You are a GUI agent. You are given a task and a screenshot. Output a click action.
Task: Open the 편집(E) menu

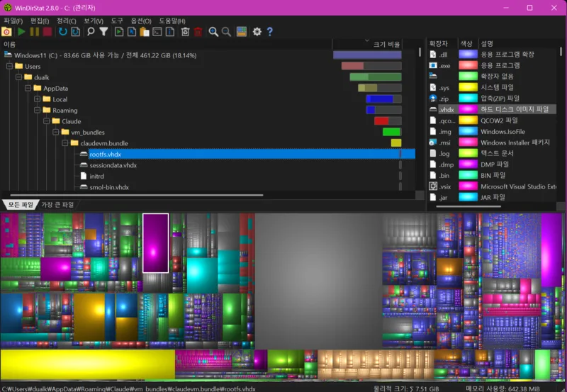(40, 21)
